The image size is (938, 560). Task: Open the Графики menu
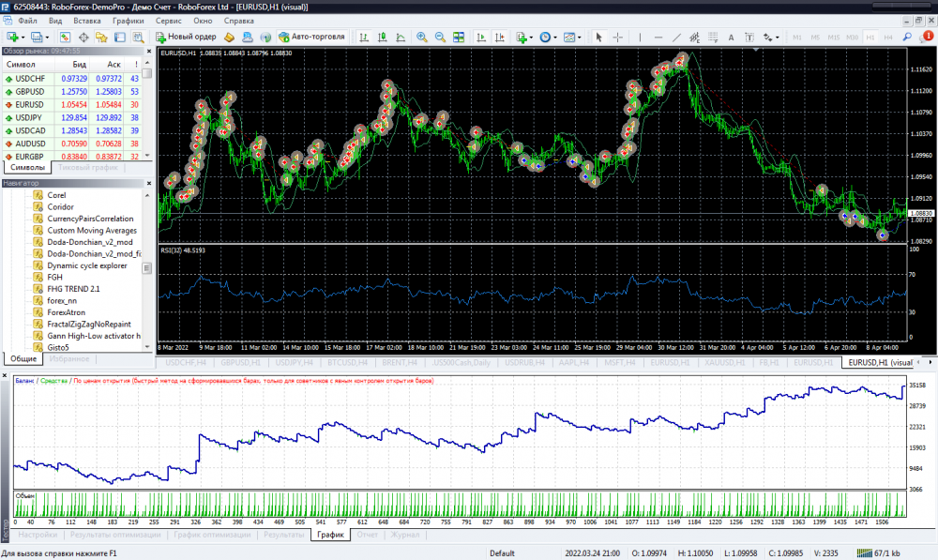(x=128, y=21)
